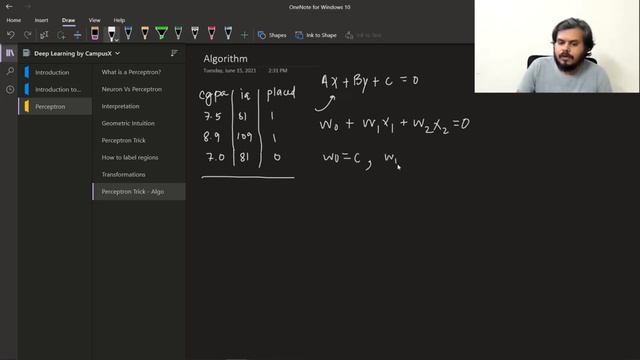Click the Ink to Text button
Viewport: 640px width, 360px height.
[x=363, y=35]
